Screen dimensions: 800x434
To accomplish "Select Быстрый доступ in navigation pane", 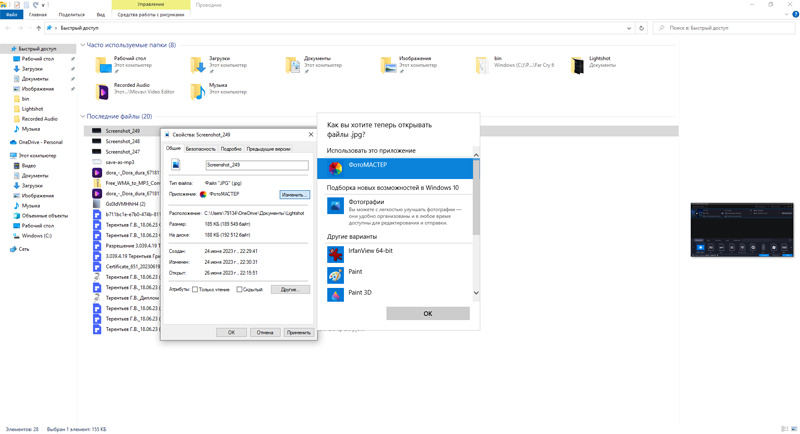I will [x=37, y=49].
